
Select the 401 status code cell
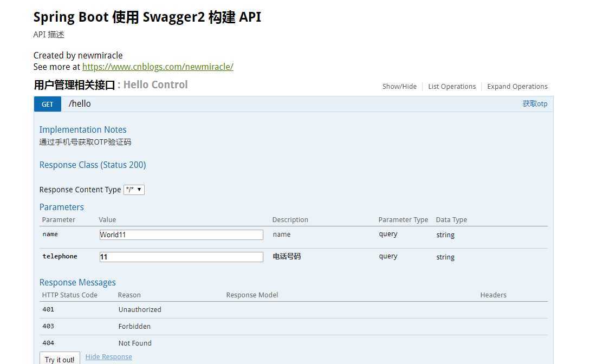pos(48,309)
